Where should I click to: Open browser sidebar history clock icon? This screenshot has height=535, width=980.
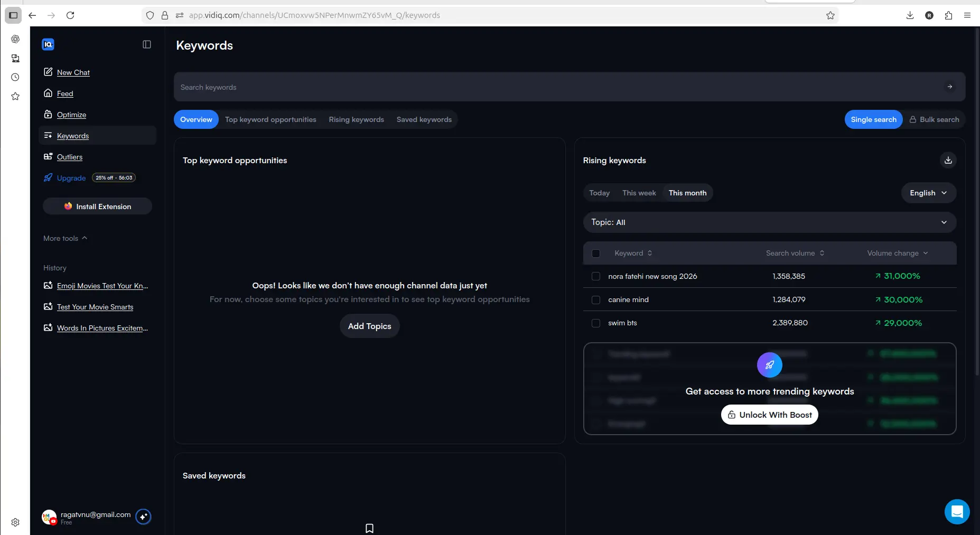point(15,77)
